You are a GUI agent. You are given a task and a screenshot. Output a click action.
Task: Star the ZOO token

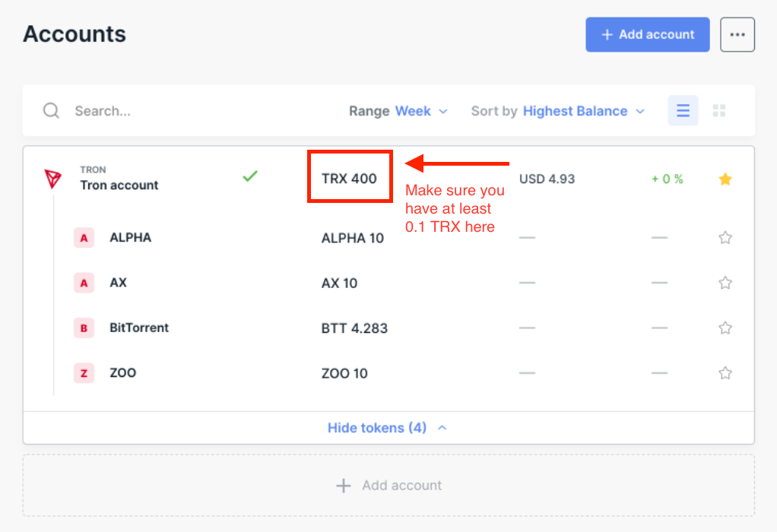[725, 373]
